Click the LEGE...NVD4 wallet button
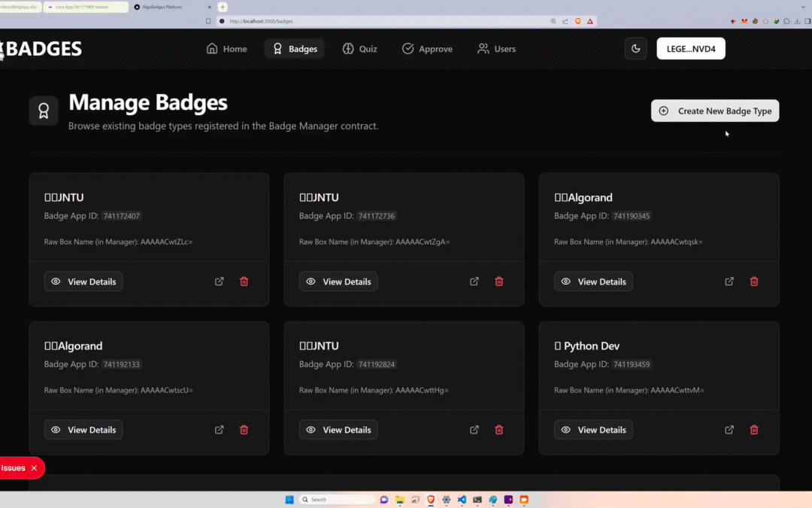 pos(690,47)
